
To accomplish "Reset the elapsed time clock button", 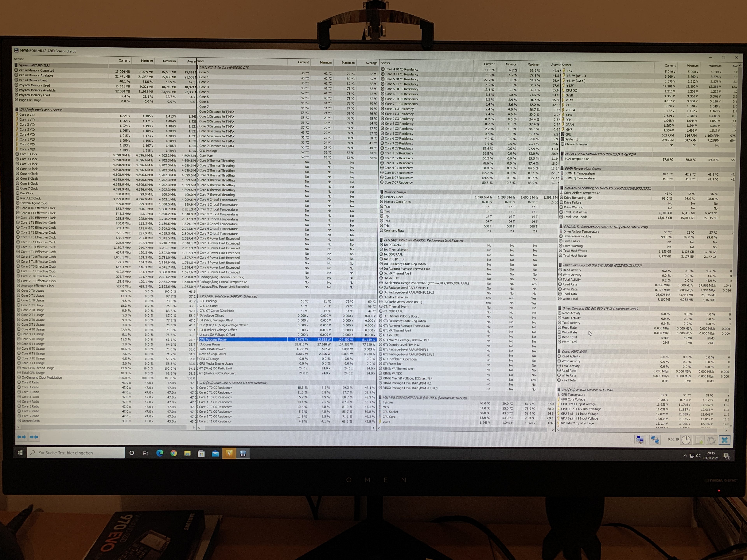I will (686, 439).
